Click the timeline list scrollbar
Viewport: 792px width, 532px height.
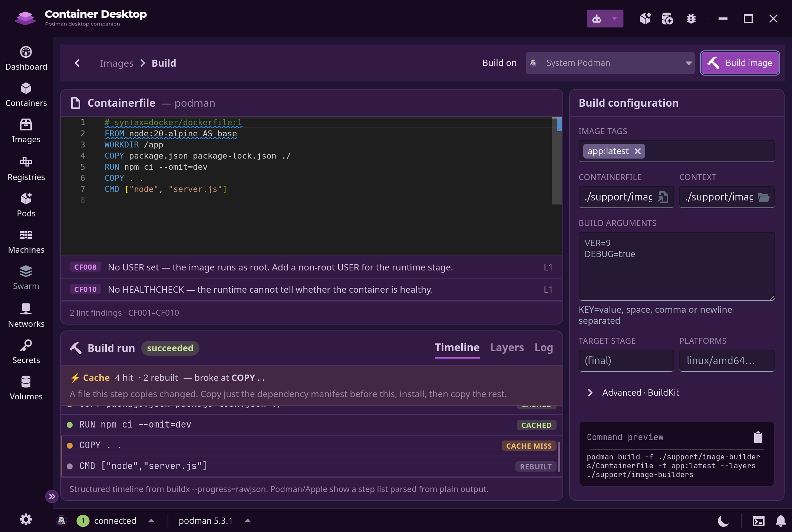click(558, 456)
